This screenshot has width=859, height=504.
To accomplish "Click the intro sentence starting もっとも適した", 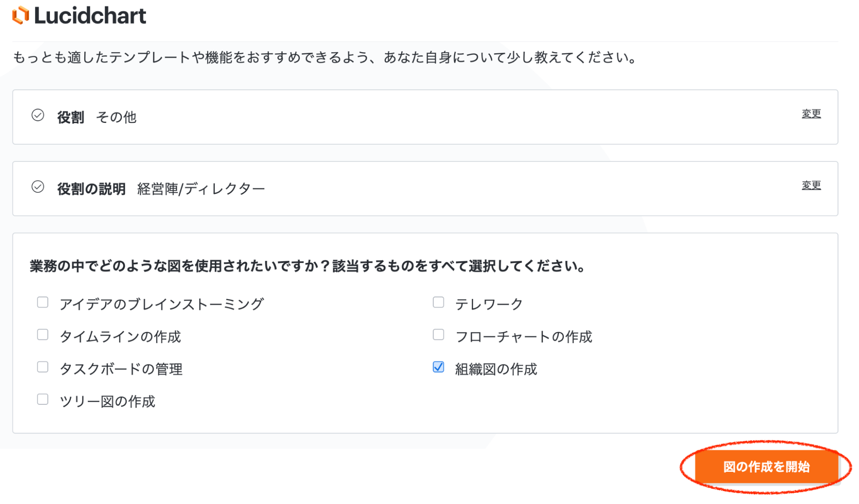I will click(324, 58).
